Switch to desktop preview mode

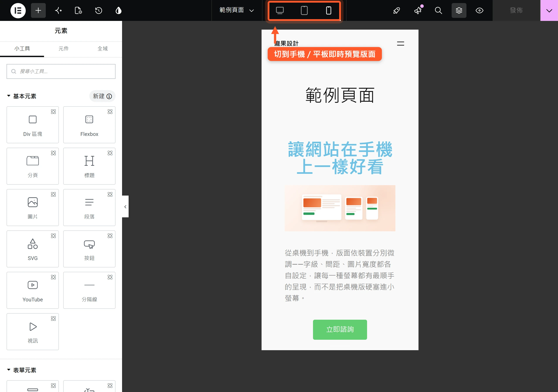point(280,10)
